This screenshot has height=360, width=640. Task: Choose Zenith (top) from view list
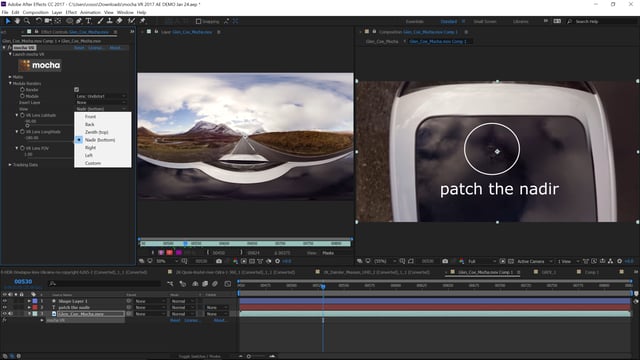pos(96,132)
